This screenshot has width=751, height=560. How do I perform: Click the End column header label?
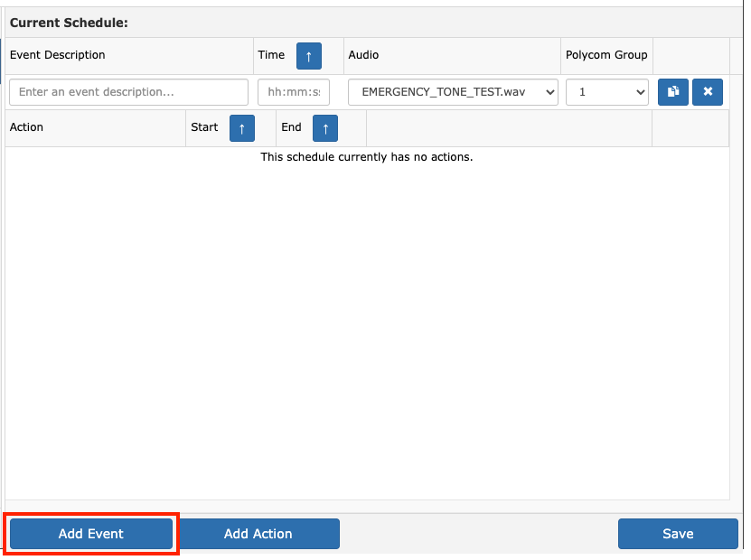[291, 127]
